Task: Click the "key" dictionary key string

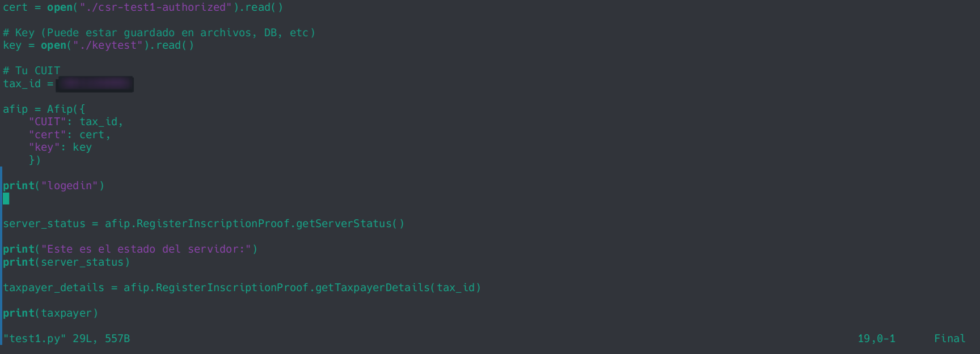Action: pyautogui.click(x=44, y=147)
